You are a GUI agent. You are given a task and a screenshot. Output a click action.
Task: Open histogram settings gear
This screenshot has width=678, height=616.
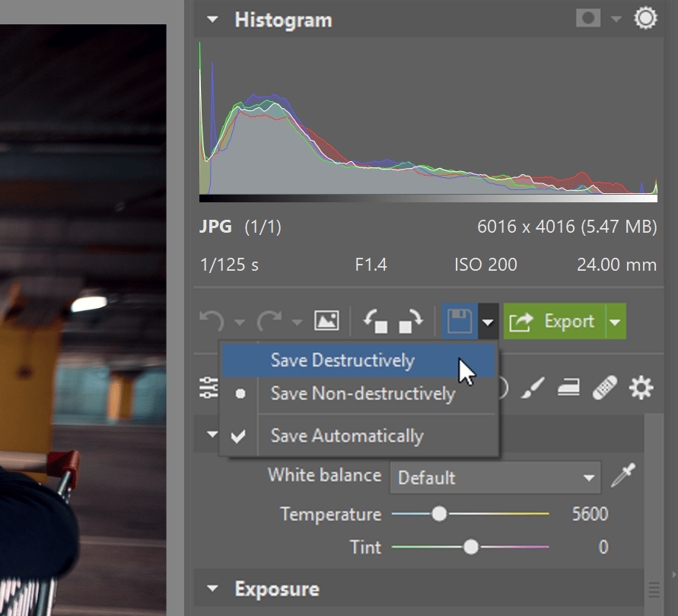pyautogui.click(x=645, y=18)
